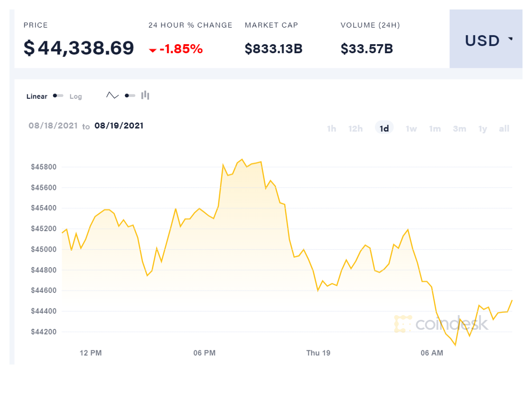
Task: Select the Linear scale label
Action: pyautogui.click(x=37, y=96)
